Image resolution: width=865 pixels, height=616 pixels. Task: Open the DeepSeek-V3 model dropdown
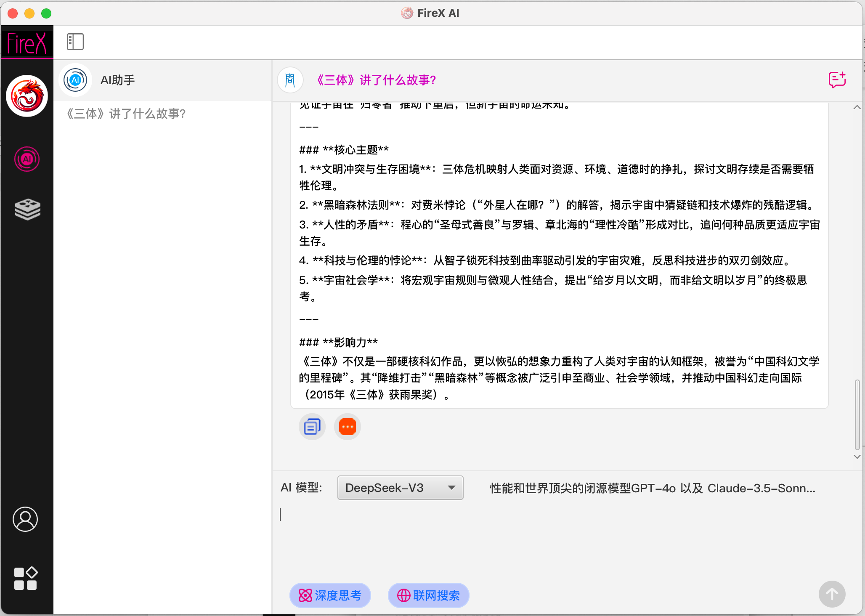[400, 488]
